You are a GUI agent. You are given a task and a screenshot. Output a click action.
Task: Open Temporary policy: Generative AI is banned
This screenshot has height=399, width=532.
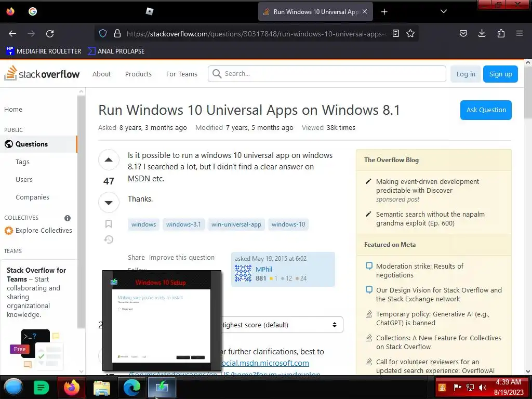433,318
